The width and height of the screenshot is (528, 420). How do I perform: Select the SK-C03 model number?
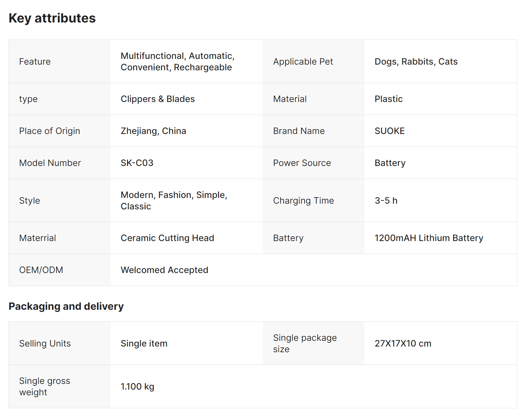137,163
